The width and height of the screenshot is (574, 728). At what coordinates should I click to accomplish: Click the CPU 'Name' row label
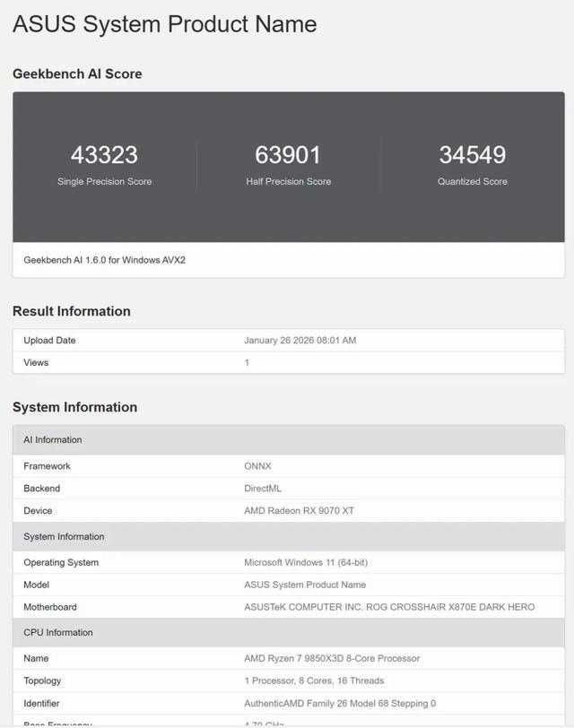[36, 658]
